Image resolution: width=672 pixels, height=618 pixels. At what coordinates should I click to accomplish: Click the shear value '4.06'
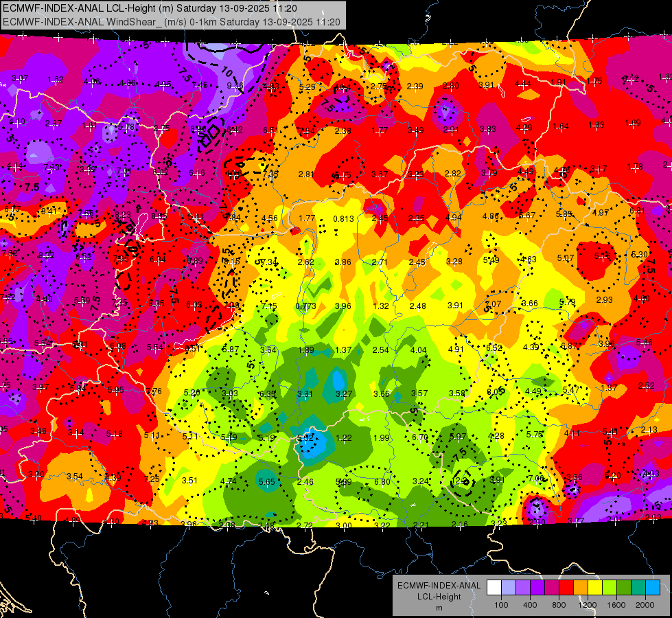[92, 82]
